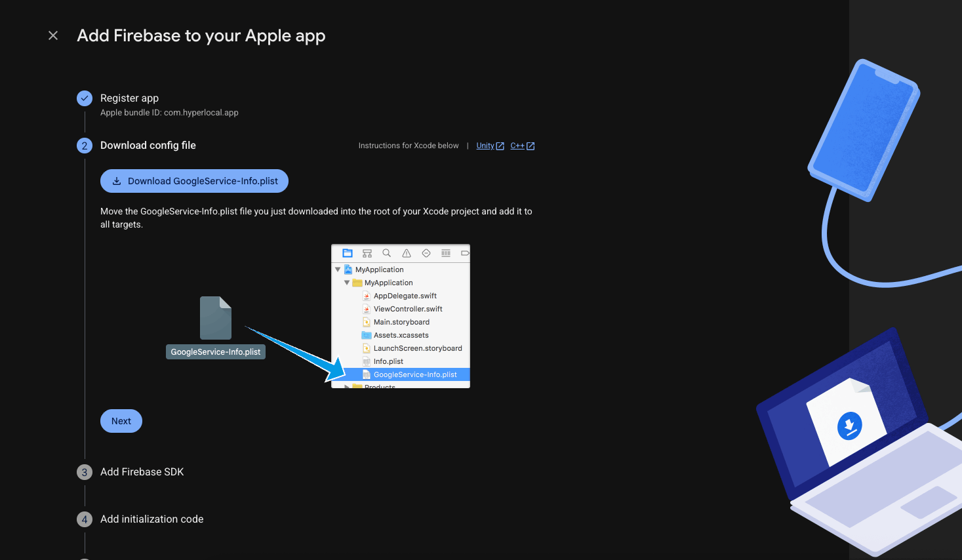The width and height of the screenshot is (962, 560).
Task: Click step 4 number badge
Action: (85, 519)
